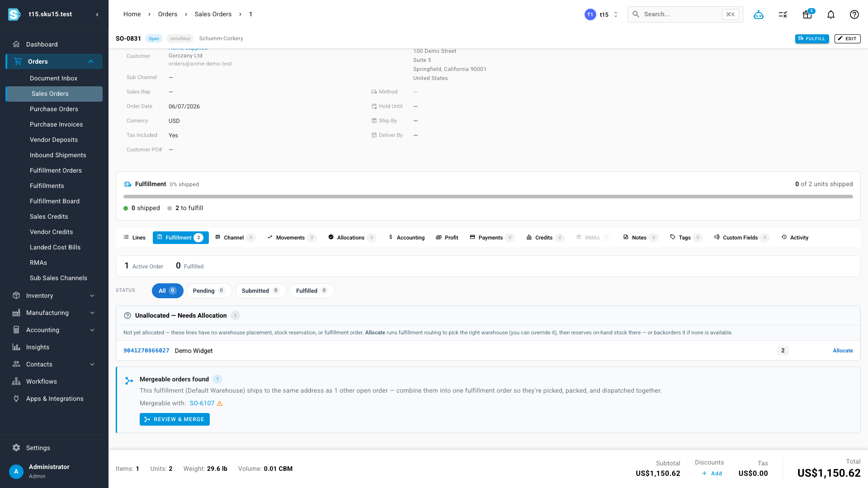Click the Orders cart icon in sidebar
Viewport: 868px width, 488px height.
[x=18, y=61]
